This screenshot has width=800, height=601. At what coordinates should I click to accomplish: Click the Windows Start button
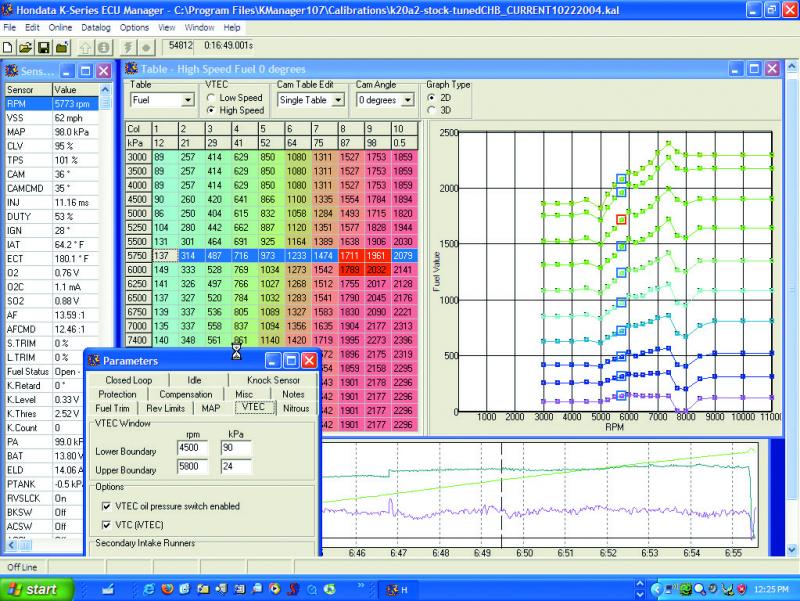pyautogui.click(x=36, y=589)
